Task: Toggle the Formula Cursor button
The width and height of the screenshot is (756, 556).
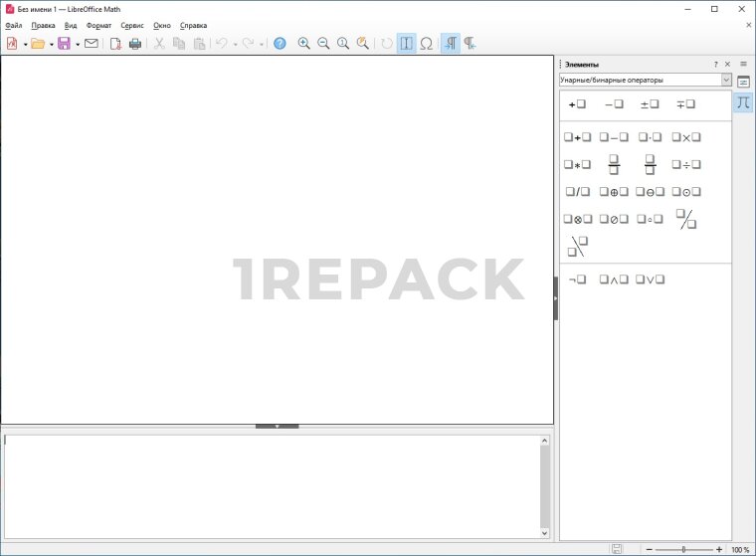Action: tap(406, 44)
